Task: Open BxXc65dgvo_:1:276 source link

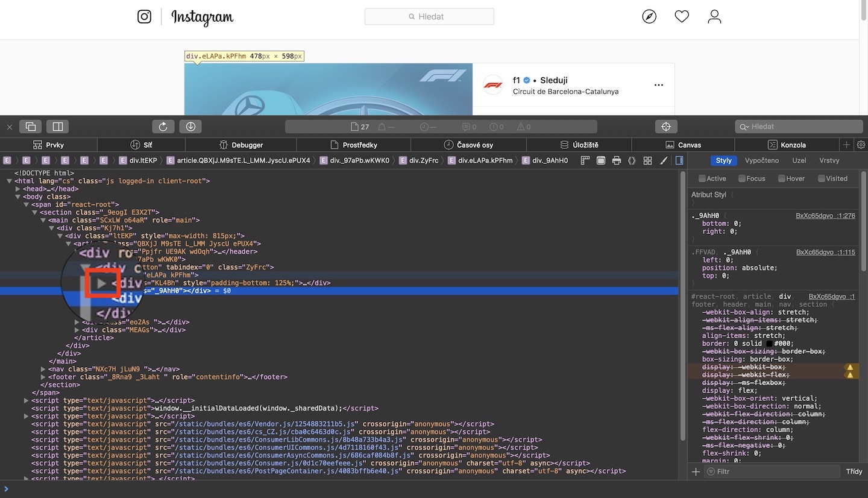Action: coord(826,215)
